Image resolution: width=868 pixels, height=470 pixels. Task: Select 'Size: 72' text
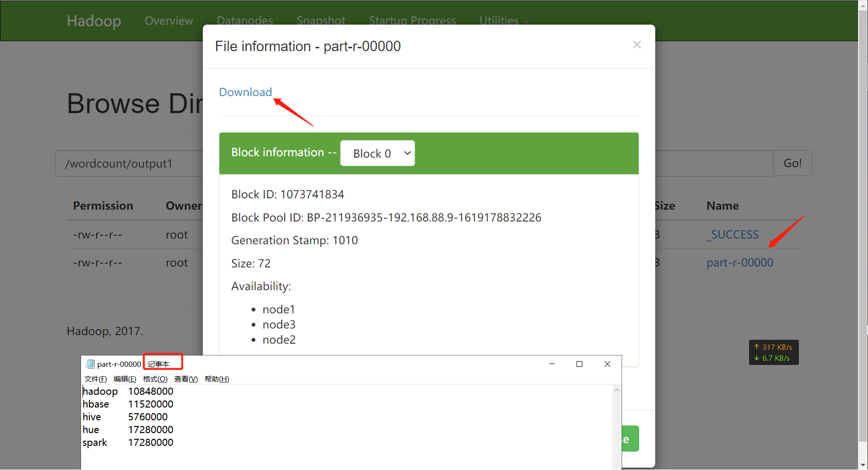pyautogui.click(x=251, y=264)
